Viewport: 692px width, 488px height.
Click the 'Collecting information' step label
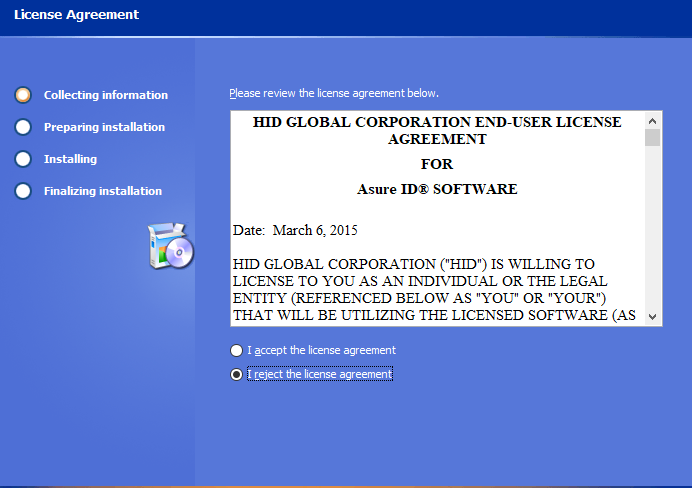(106, 95)
